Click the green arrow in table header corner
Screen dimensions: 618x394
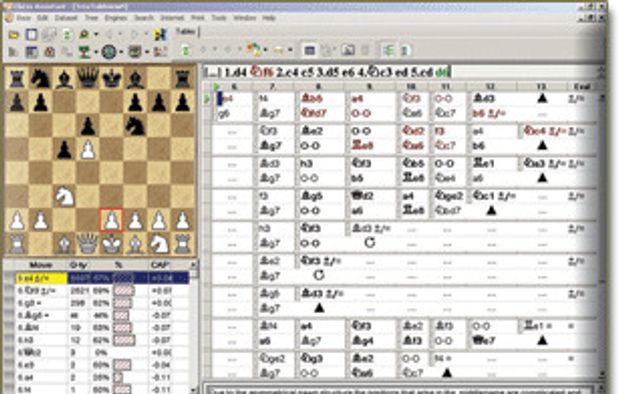pos(216,86)
